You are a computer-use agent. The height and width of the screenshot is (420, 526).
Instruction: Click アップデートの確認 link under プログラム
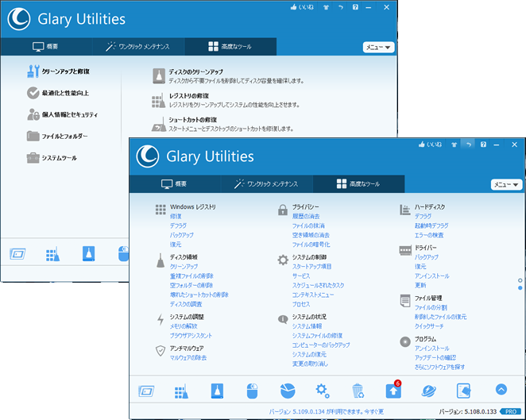[x=435, y=357]
